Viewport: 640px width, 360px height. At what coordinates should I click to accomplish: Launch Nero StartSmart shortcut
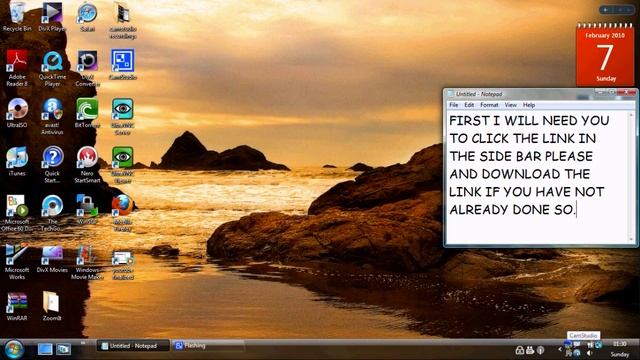[x=87, y=164]
